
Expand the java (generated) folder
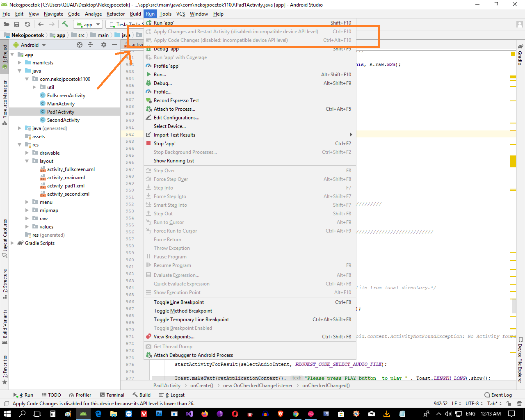20,128
